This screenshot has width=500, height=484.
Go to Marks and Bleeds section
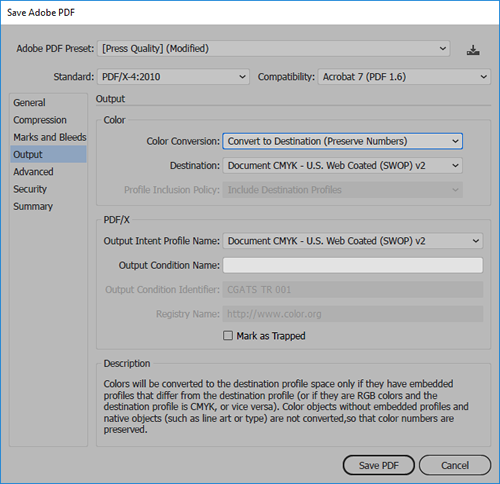tap(48, 137)
